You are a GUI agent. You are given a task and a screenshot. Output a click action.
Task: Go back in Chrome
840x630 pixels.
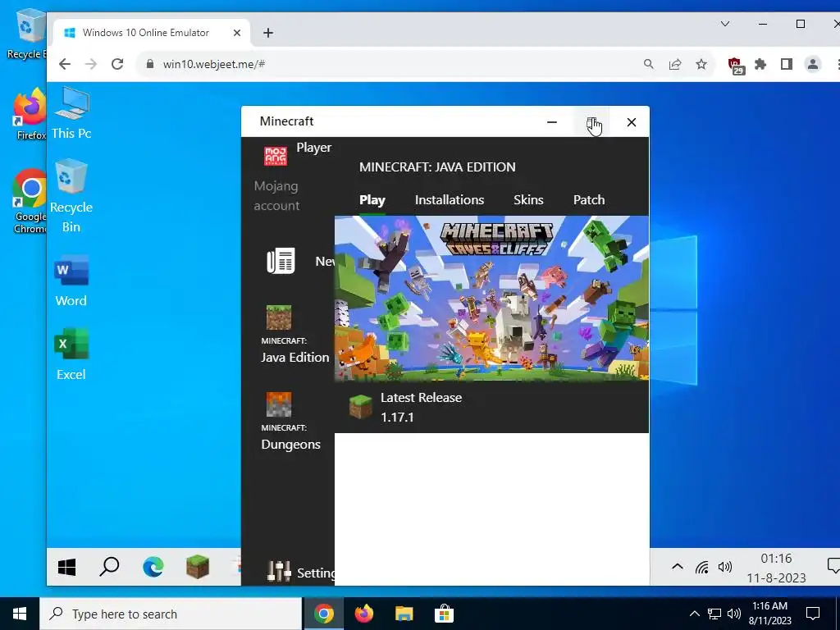(65, 64)
